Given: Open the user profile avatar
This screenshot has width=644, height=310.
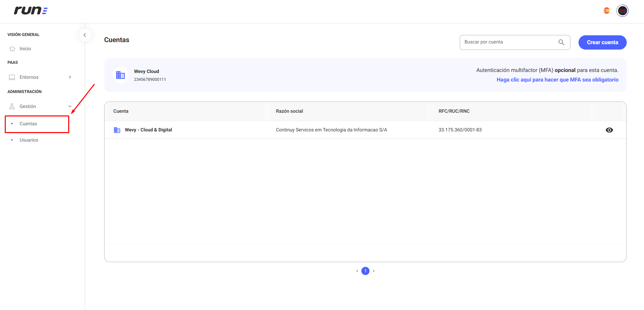Looking at the screenshot, I should [622, 11].
